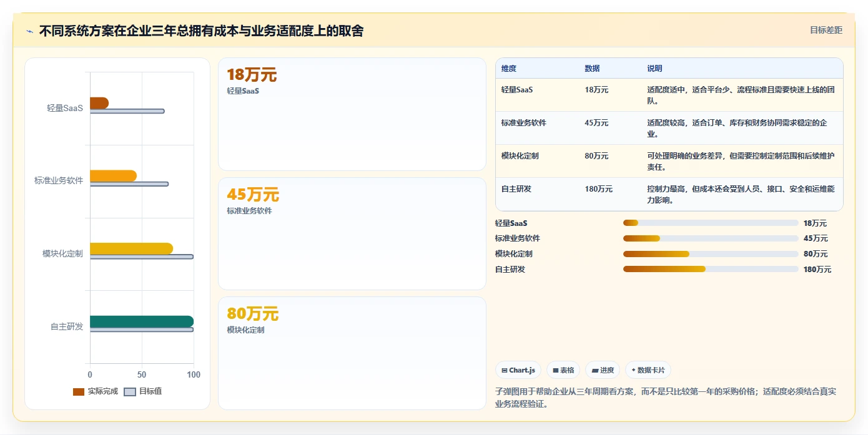
Task: Select the 表格 chip
Action: click(563, 370)
